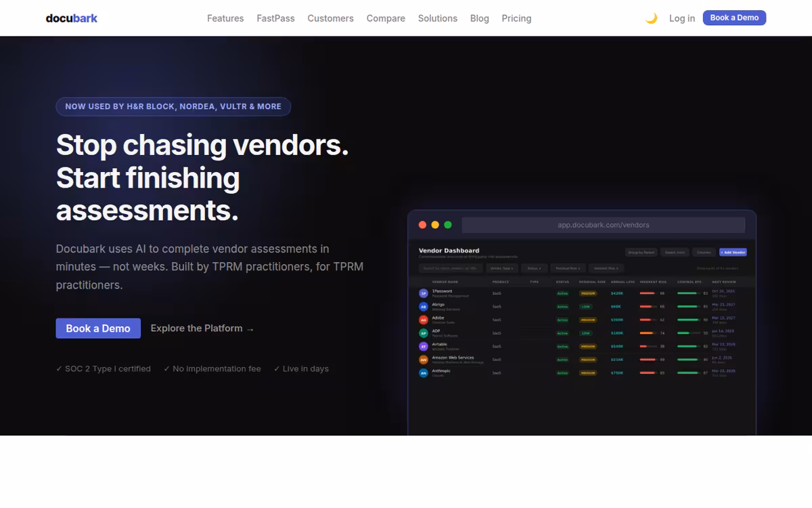Click the 'Live in days' text
Screen dimensions: 812x508
pos(301,368)
